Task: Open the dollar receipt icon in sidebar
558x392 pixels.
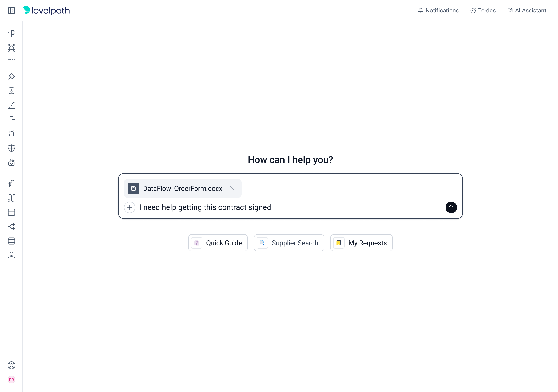Action: click(11, 91)
